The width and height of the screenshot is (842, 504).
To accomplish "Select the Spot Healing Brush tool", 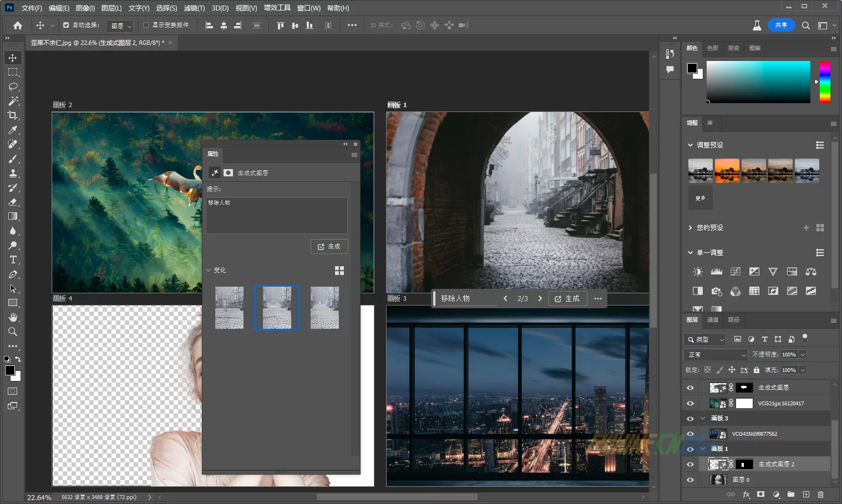I will pyautogui.click(x=13, y=144).
